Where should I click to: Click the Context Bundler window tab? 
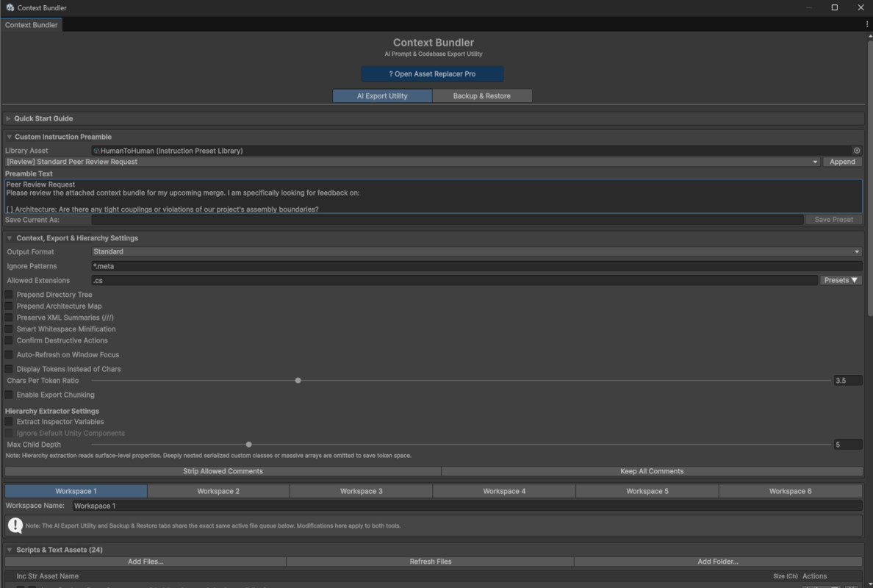tap(31, 24)
